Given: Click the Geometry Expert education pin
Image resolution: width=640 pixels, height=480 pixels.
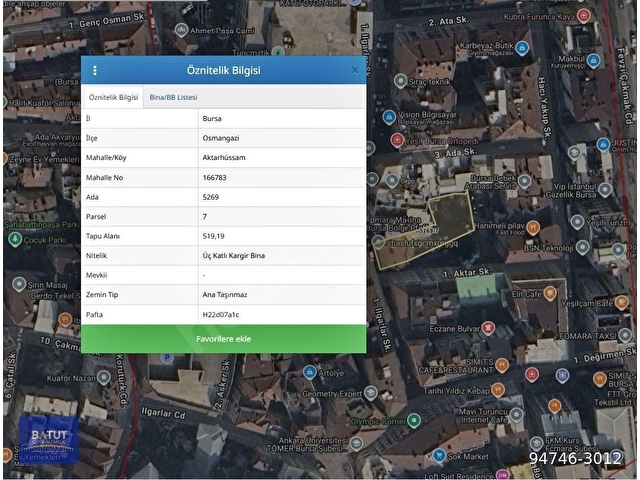Looking at the screenshot, I should tap(370, 393).
